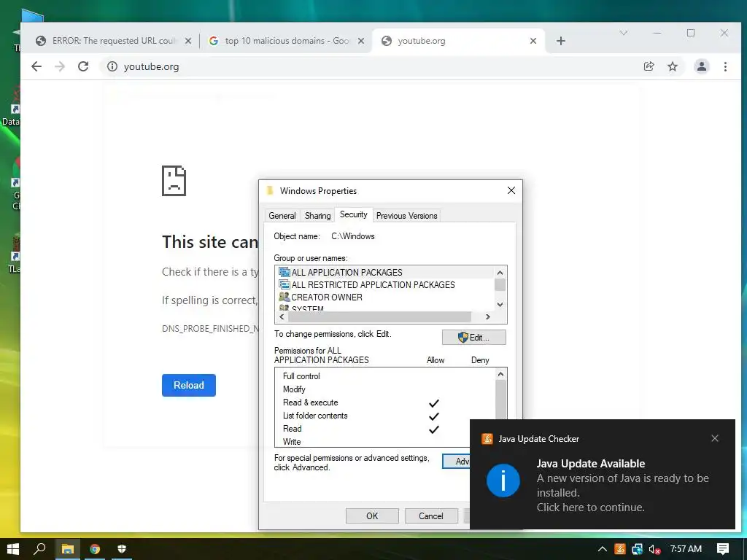Open clock showing 7:57 AM
747x560 pixels.
(686, 549)
